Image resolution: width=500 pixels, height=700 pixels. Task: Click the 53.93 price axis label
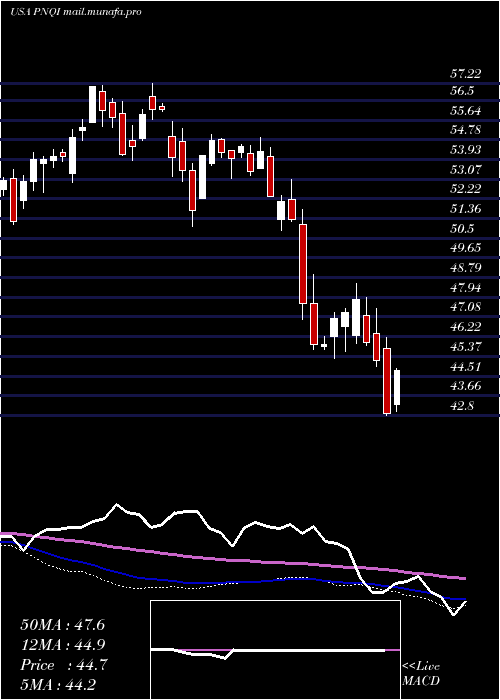pyautogui.click(x=465, y=150)
